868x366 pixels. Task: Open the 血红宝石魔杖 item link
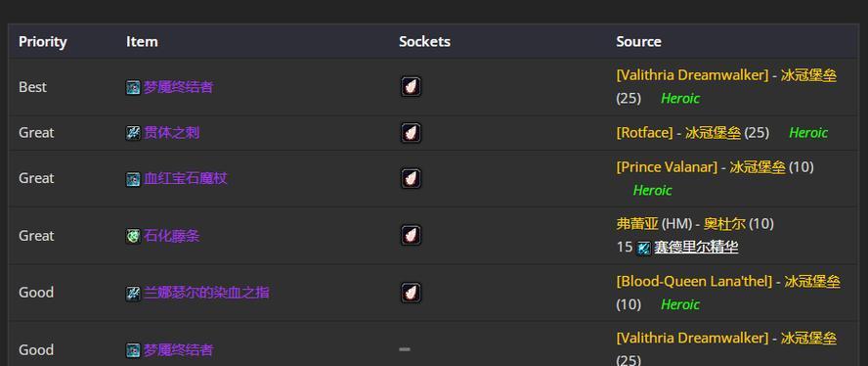186,179
